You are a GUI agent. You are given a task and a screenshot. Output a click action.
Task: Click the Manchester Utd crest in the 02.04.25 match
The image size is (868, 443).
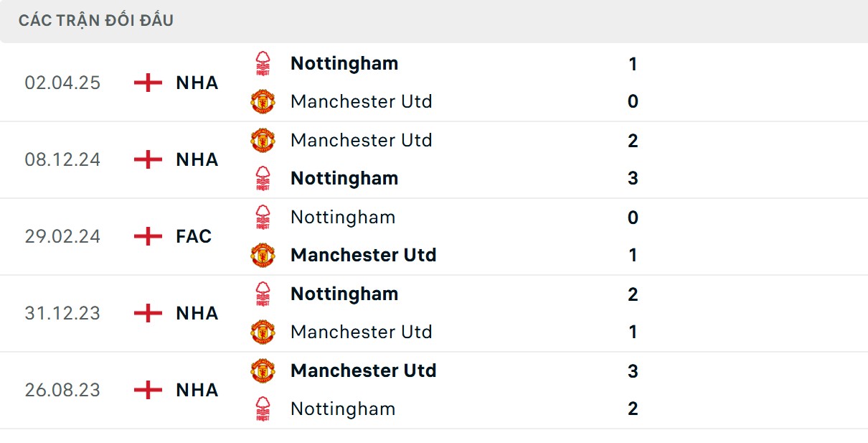[x=263, y=102]
